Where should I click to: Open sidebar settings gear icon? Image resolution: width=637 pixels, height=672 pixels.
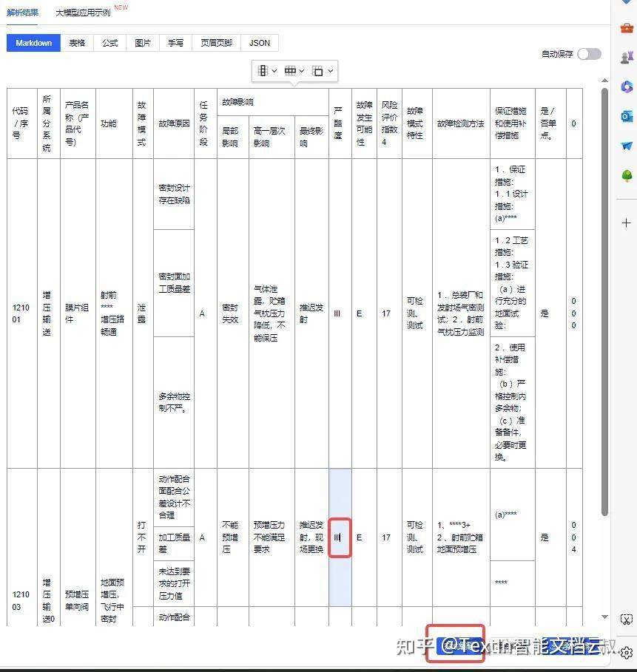tap(627, 652)
